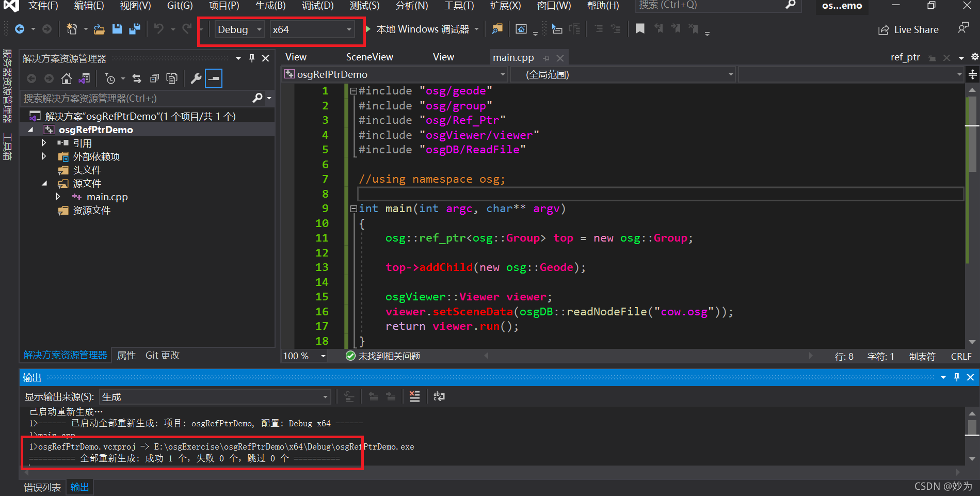This screenshot has width=980, height=496.
Task: Switch to the 错误列表 error list tab
Action: (42, 487)
